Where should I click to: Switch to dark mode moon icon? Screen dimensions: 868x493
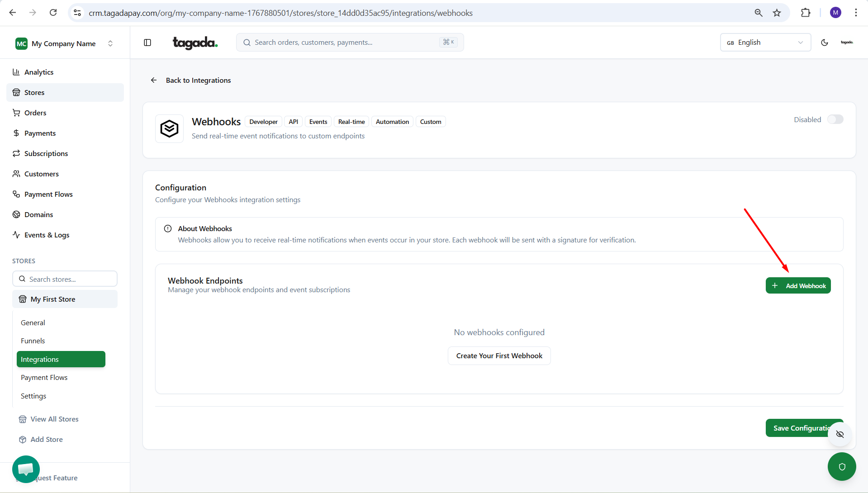[824, 43]
